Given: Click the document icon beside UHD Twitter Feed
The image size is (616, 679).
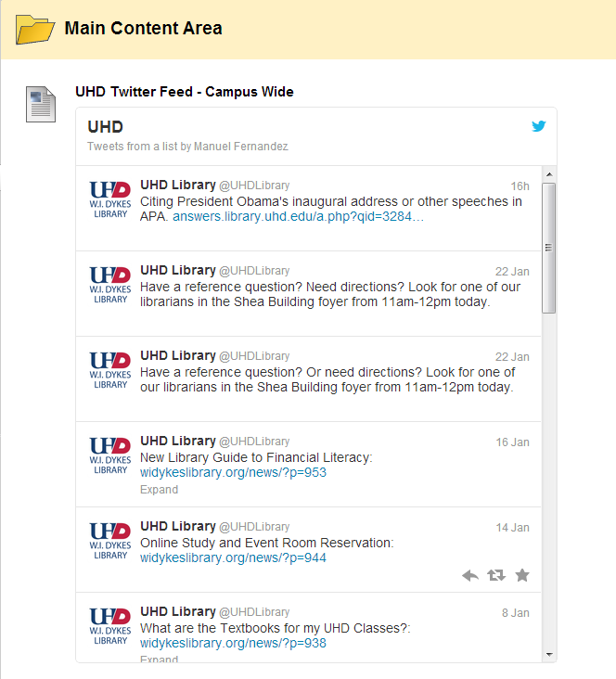Looking at the screenshot, I should click(x=41, y=105).
